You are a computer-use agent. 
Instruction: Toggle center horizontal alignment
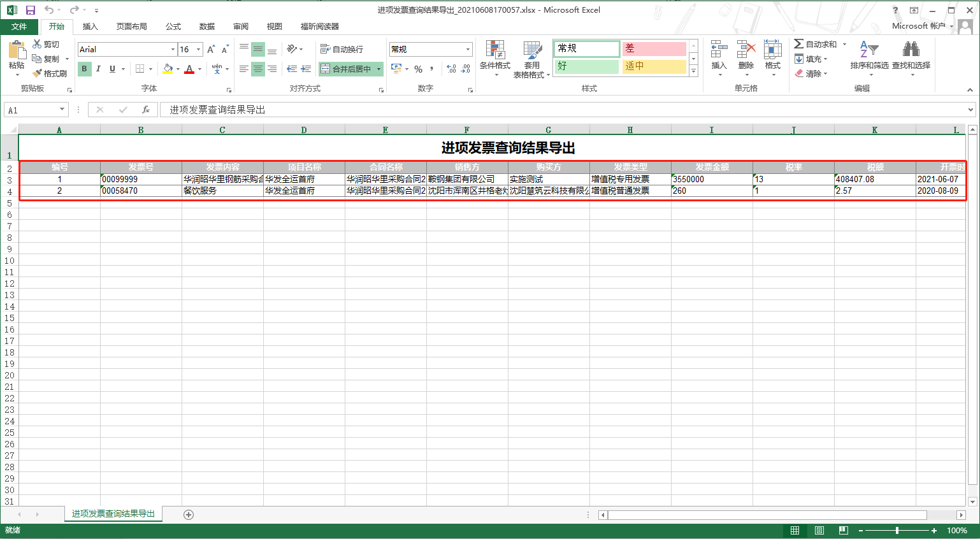(258, 69)
